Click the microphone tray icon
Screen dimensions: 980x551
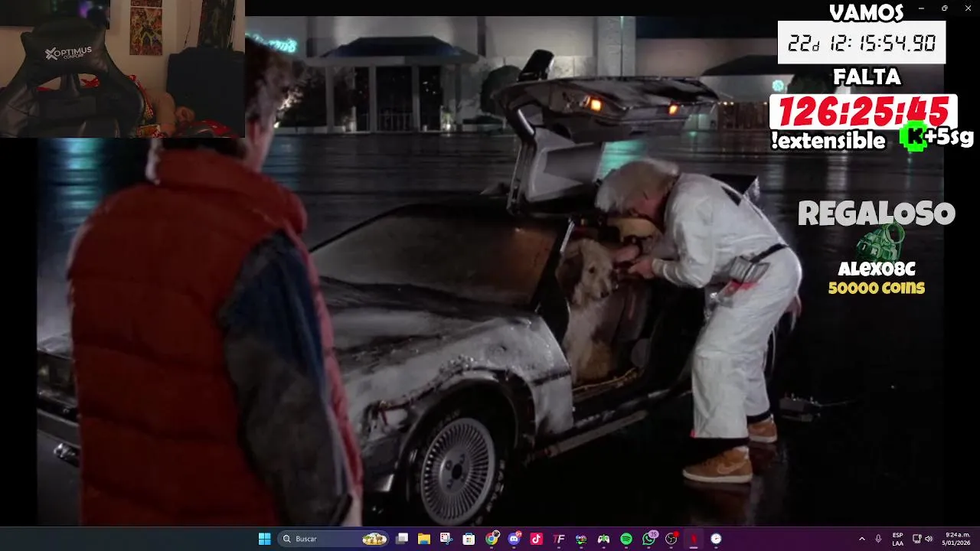pyautogui.click(x=878, y=539)
